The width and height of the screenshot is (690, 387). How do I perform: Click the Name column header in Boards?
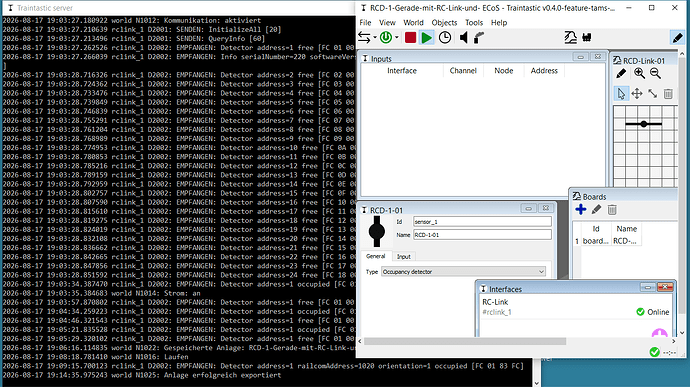point(626,229)
